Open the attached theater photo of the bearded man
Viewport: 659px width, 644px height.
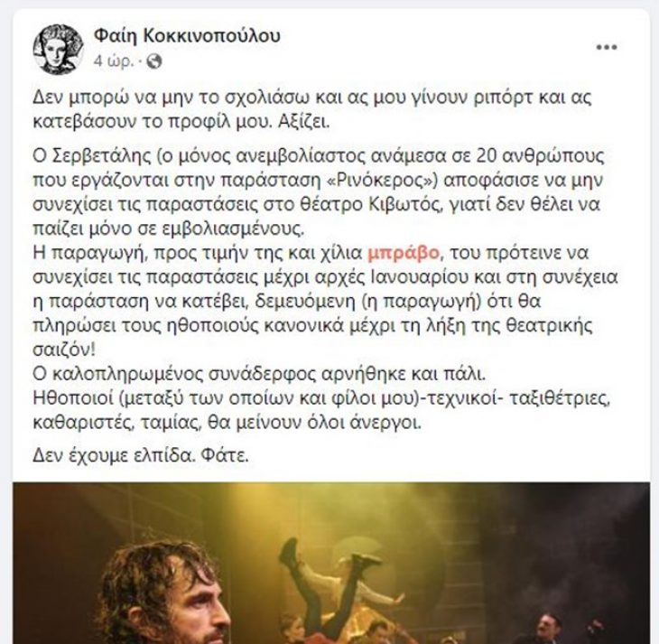331,563
